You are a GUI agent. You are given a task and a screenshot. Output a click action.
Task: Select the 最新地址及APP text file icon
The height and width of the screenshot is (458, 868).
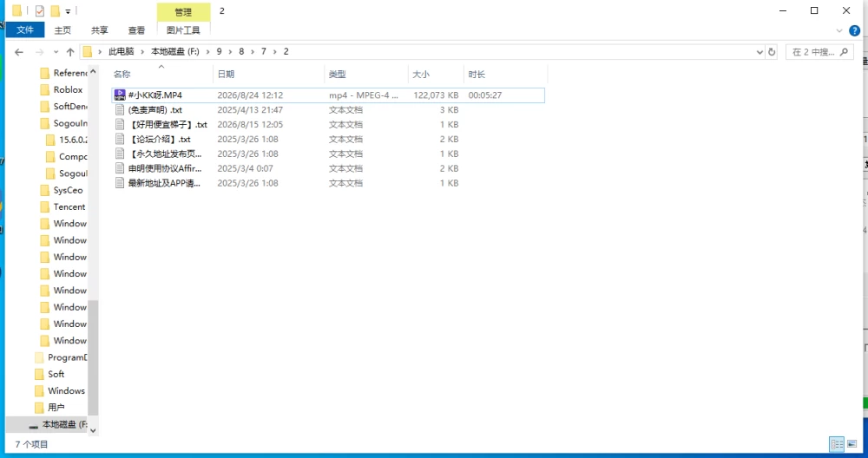(120, 183)
